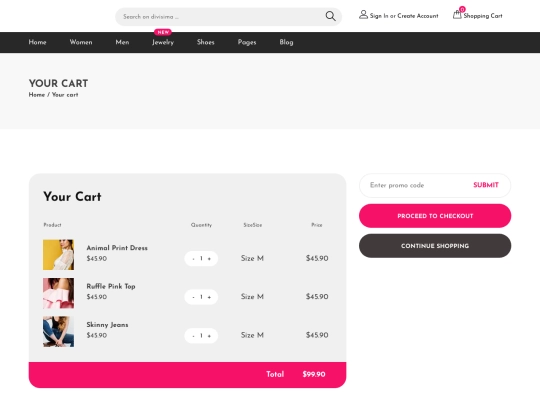The width and height of the screenshot is (540, 405).
Task: Open the Skinny Jeans product name
Action: 107,325
